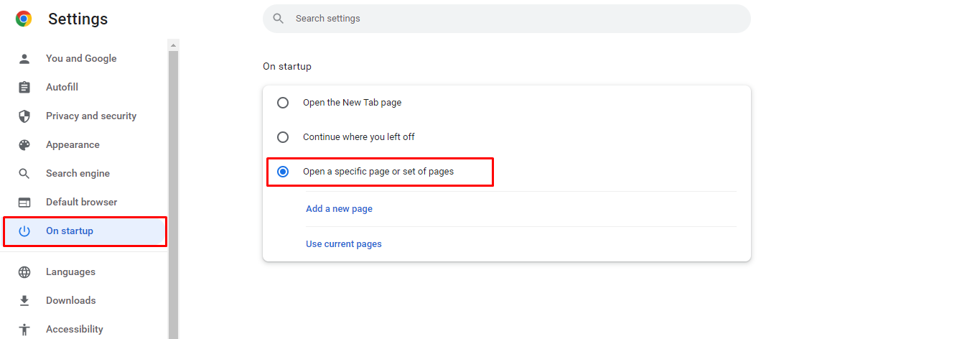This screenshot has height=339, width=980.
Task: Click the Chrome logo icon
Action: (24, 19)
